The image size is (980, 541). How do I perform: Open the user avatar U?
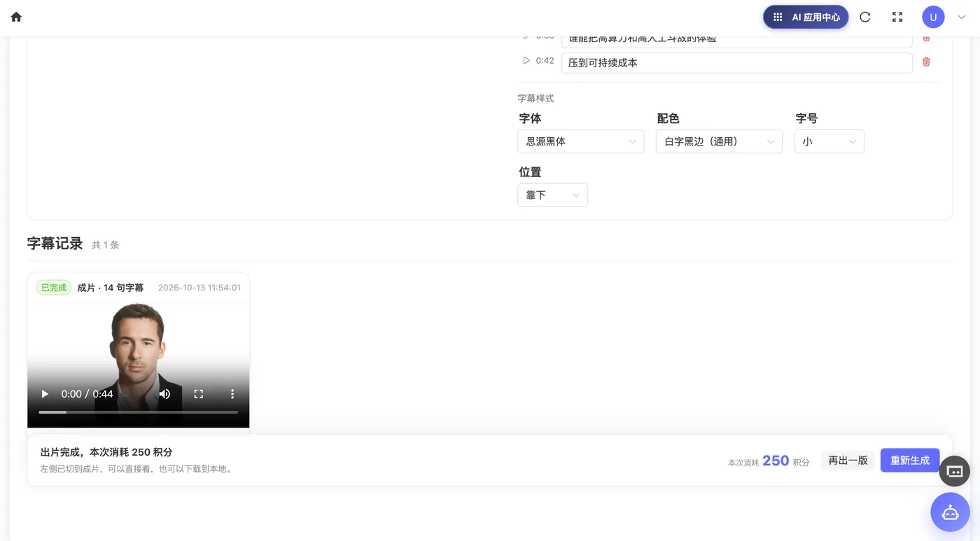click(x=933, y=17)
